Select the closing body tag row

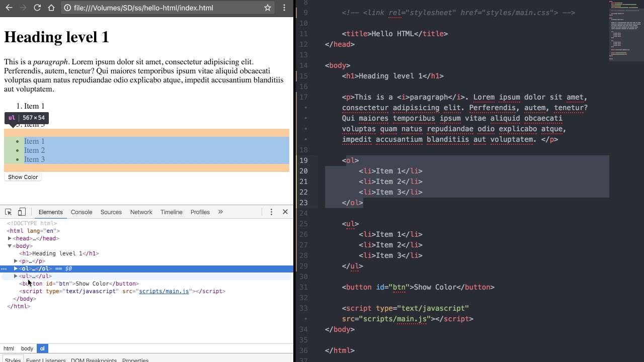(x=25, y=299)
